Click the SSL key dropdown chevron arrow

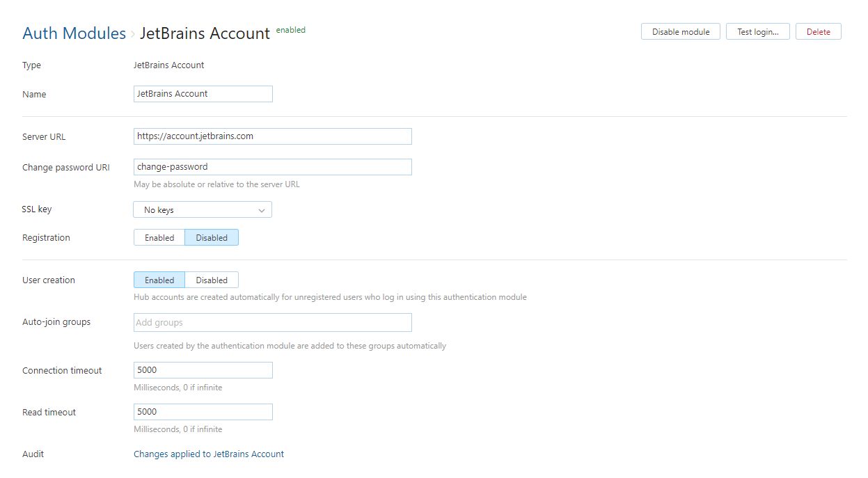pyautogui.click(x=262, y=210)
